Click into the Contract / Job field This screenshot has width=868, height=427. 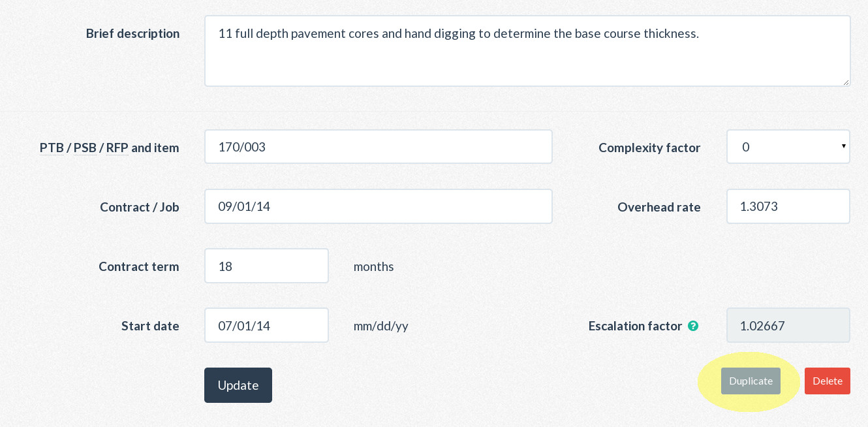click(x=378, y=206)
